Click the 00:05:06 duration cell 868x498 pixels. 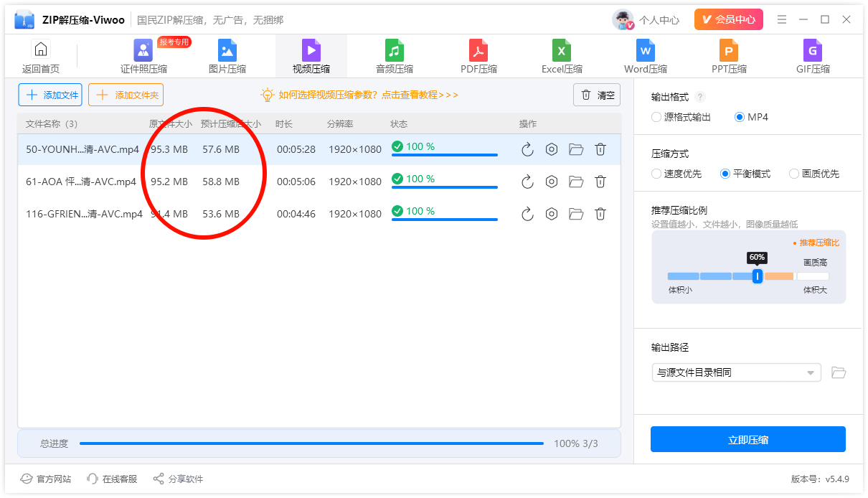(x=296, y=182)
